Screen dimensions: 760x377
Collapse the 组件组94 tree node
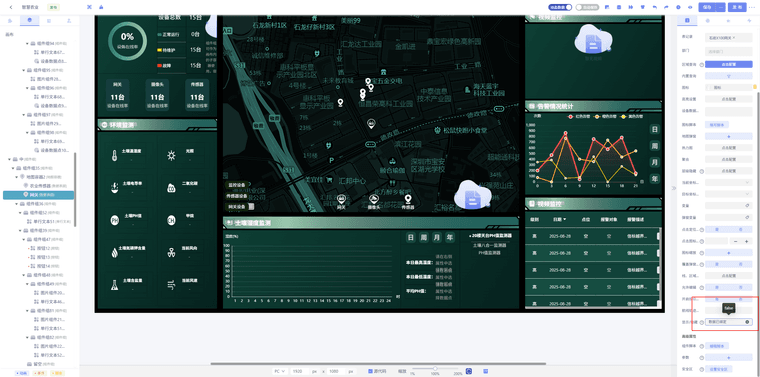27,43
